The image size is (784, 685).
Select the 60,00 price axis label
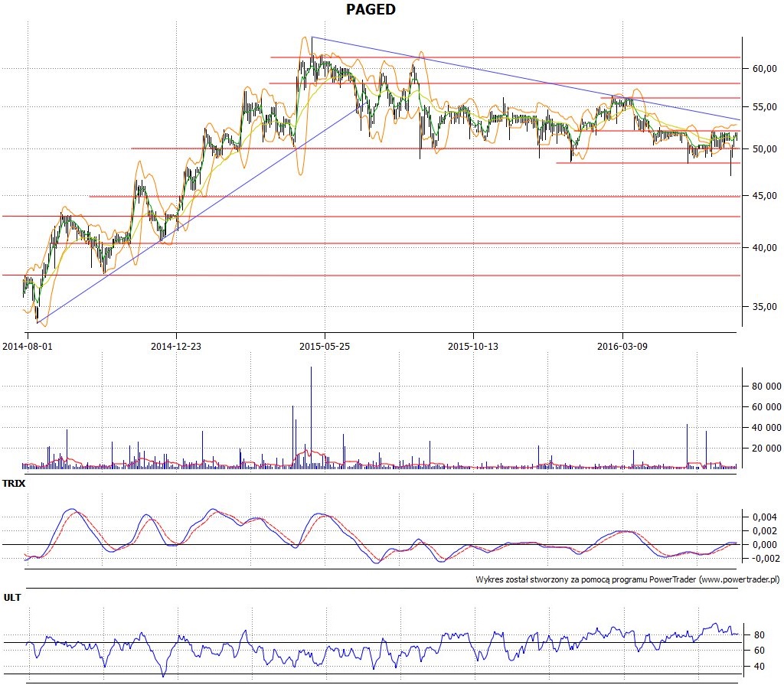click(765, 69)
